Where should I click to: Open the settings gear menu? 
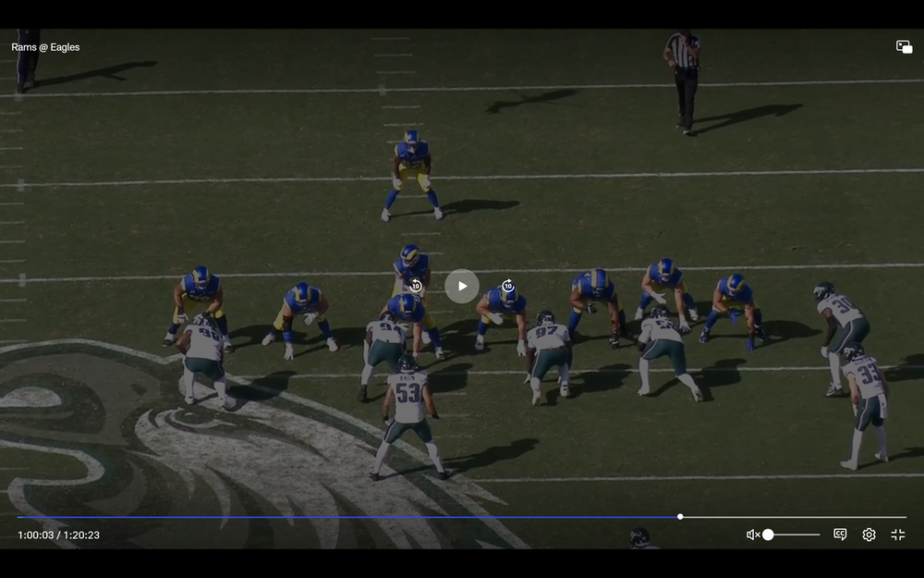click(x=869, y=535)
